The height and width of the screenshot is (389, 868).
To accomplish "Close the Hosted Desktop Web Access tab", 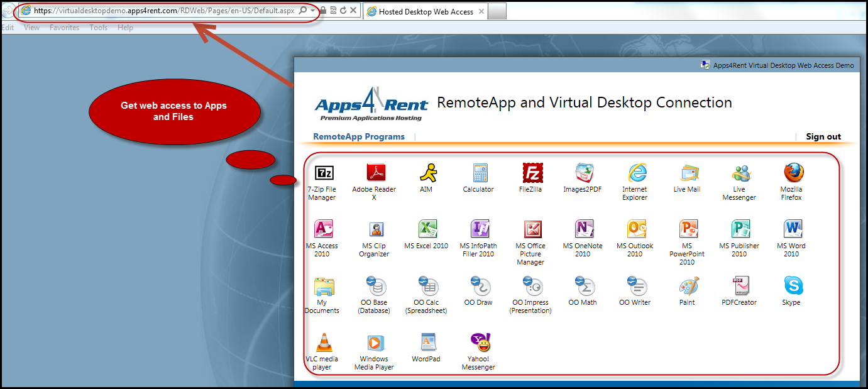I will click(x=482, y=11).
